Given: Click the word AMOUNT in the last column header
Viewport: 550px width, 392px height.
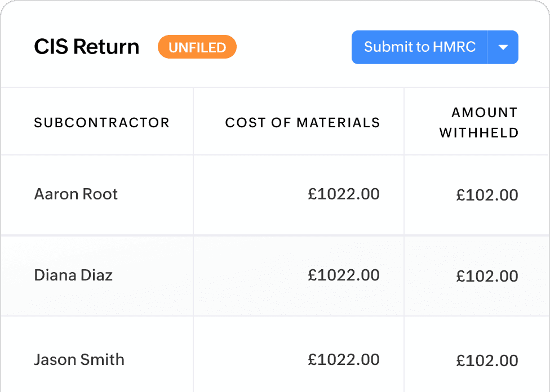Looking at the screenshot, I should click(x=485, y=113).
